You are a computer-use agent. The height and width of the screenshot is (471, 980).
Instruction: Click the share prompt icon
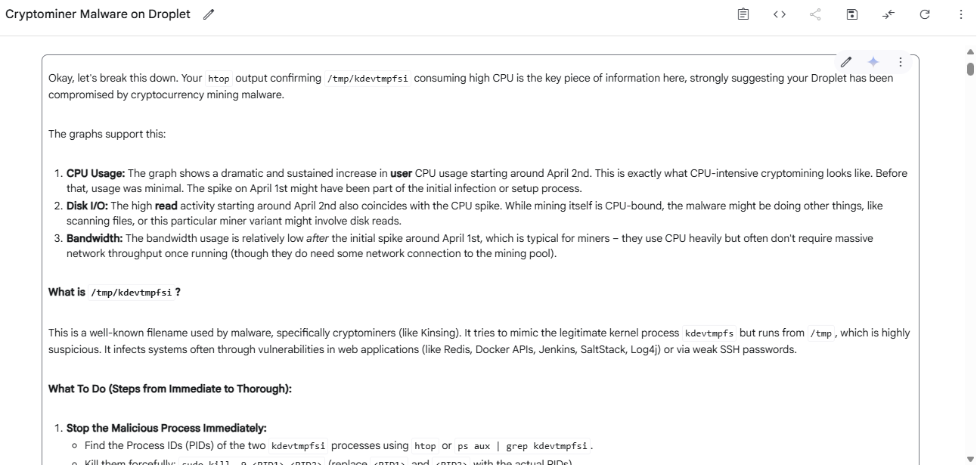(x=816, y=14)
